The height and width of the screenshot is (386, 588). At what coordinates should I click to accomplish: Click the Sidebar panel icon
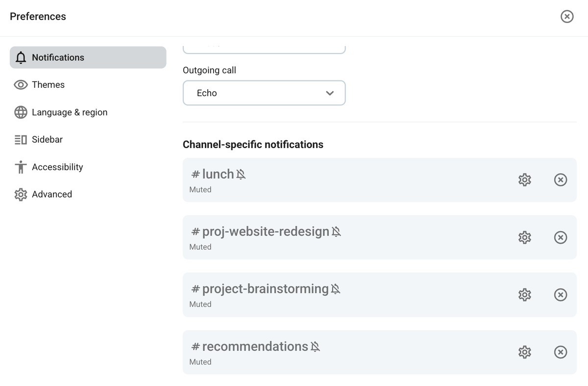(20, 139)
